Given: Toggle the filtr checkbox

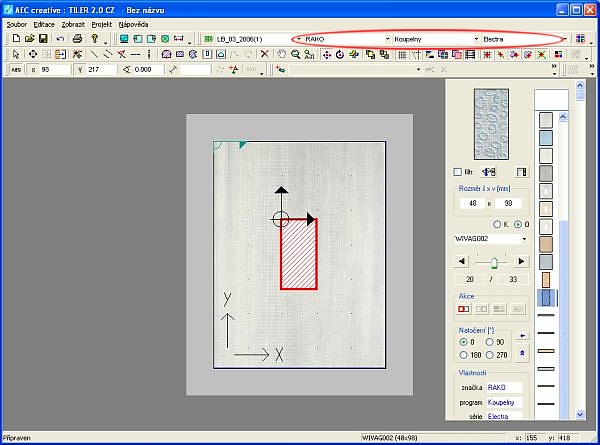Looking at the screenshot, I should [x=458, y=172].
